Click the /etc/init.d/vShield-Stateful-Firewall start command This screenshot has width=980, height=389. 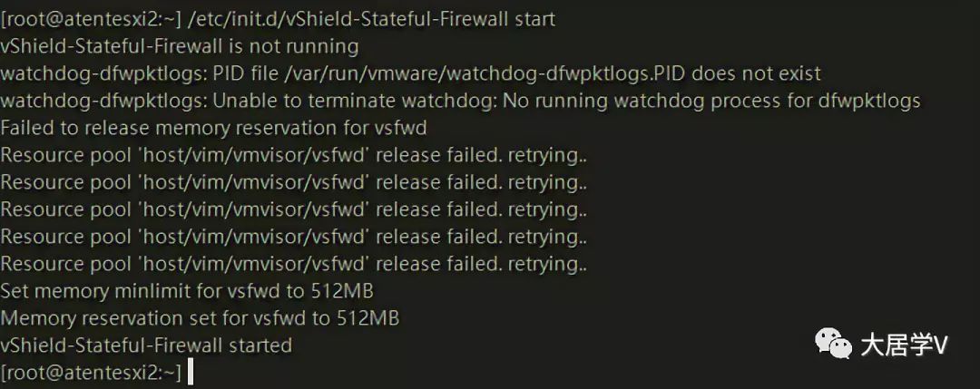tap(370, 19)
